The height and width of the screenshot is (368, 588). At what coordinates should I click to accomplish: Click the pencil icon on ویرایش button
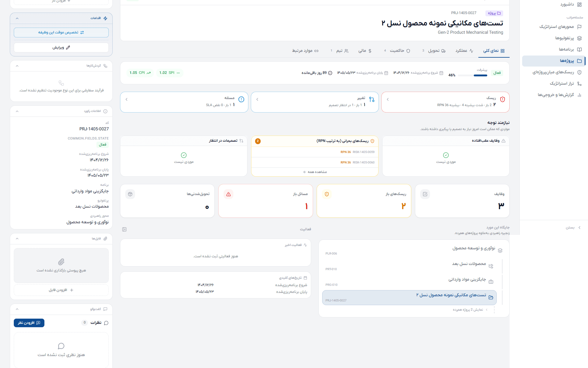click(x=68, y=48)
